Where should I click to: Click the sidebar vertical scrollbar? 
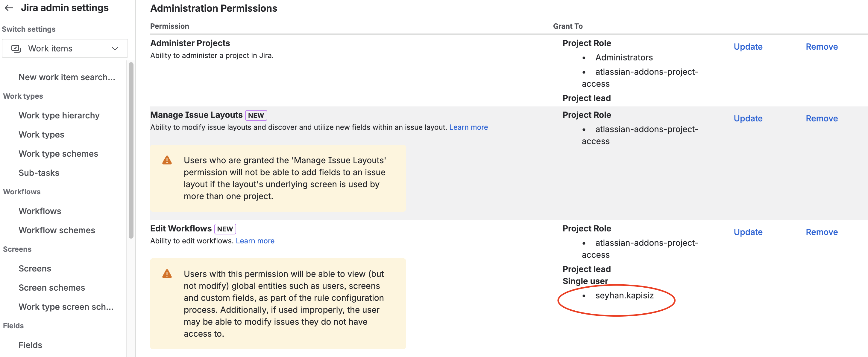point(131,150)
